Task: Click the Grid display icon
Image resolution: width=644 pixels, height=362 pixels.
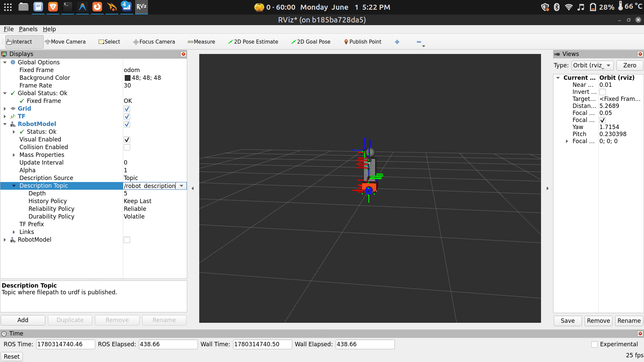Action: point(13,109)
